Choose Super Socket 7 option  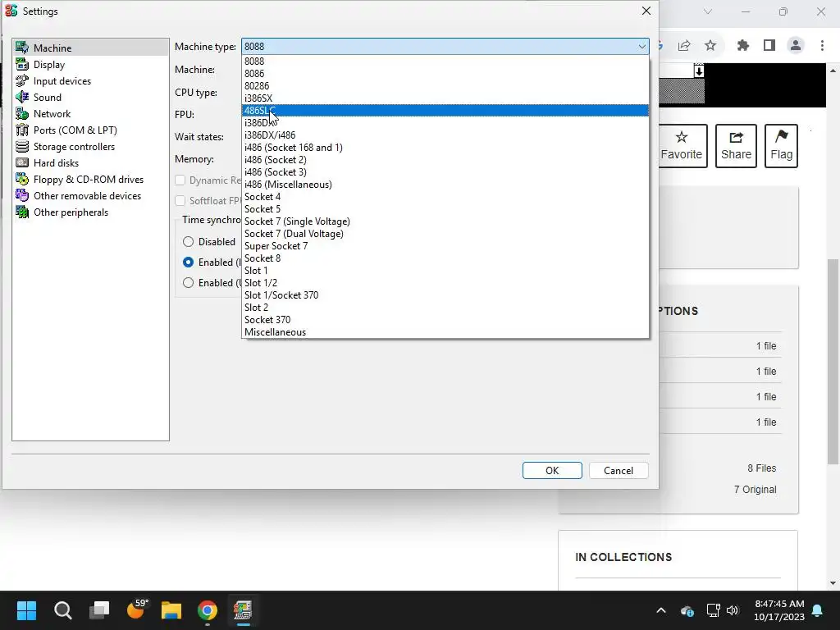[445, 246]
